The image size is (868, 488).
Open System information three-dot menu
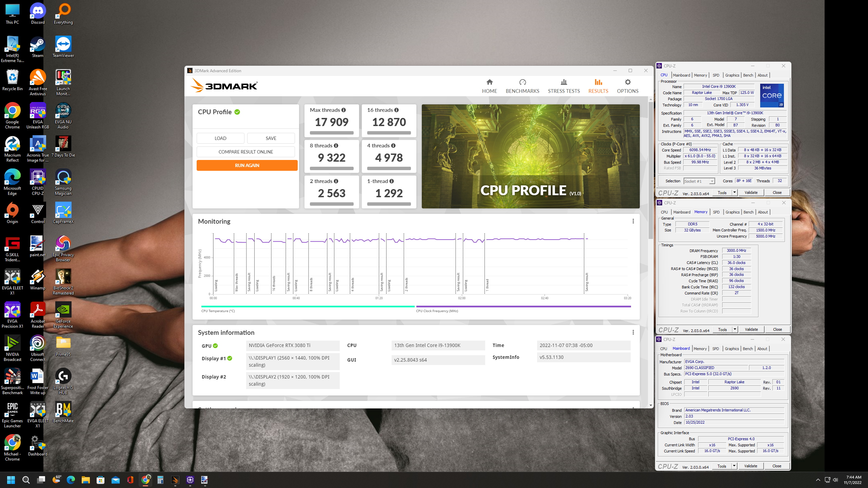(633, 332)
